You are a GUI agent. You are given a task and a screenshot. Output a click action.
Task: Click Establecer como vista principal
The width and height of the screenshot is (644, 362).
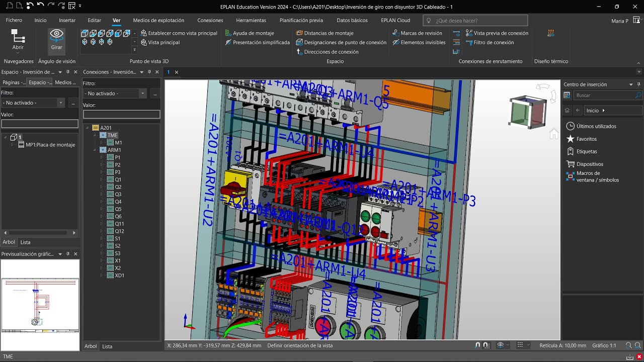(179, 33)
